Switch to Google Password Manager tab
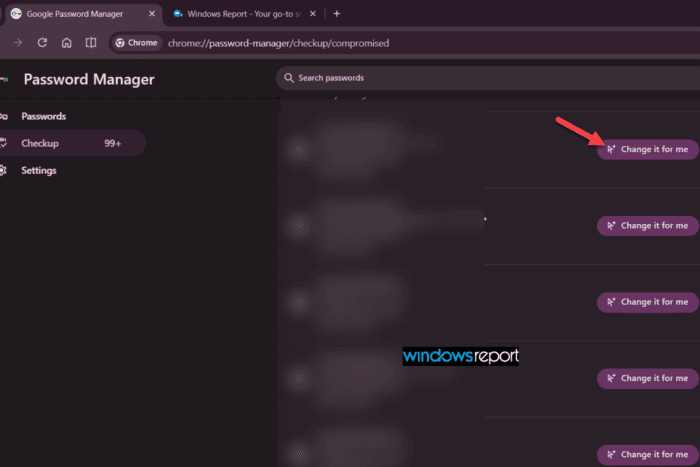 tap(83, 14)
